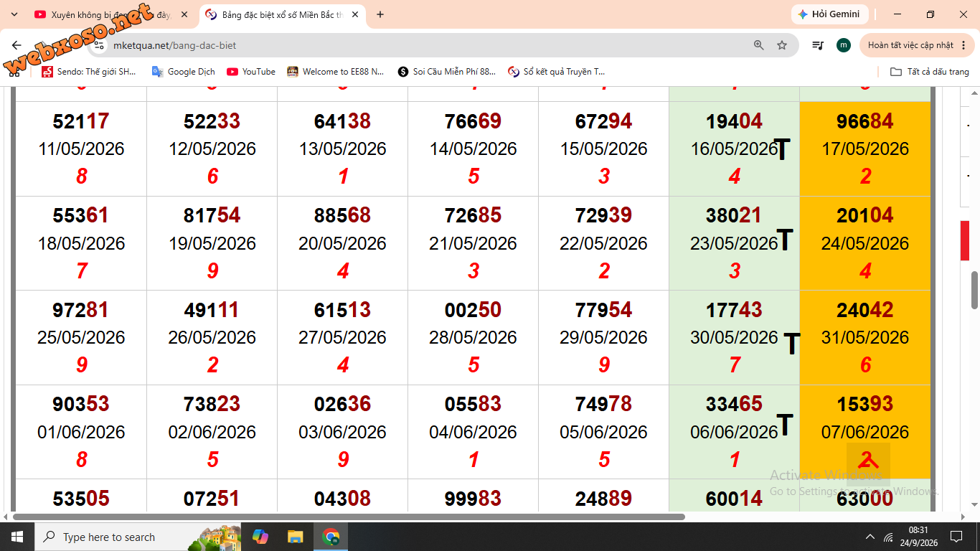Click the result 73823
This screenshot has width=980, height=551.
click(212, 404)
